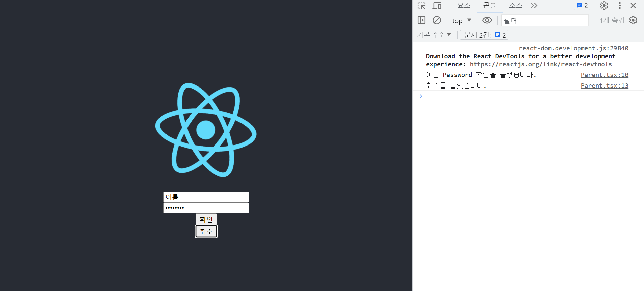Toggle the live expression eye icon

(487, 20)
